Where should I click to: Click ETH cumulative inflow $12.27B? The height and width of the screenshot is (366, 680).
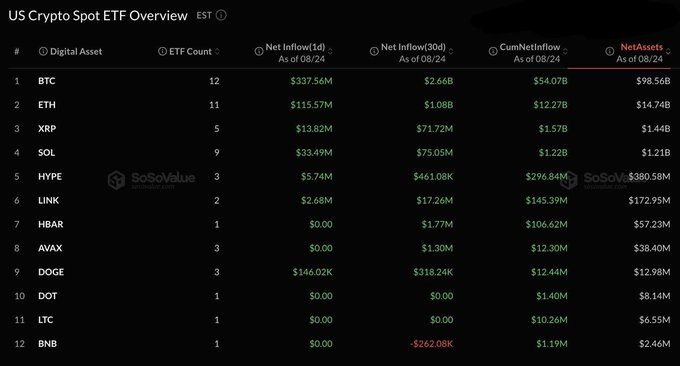point(550,105)
